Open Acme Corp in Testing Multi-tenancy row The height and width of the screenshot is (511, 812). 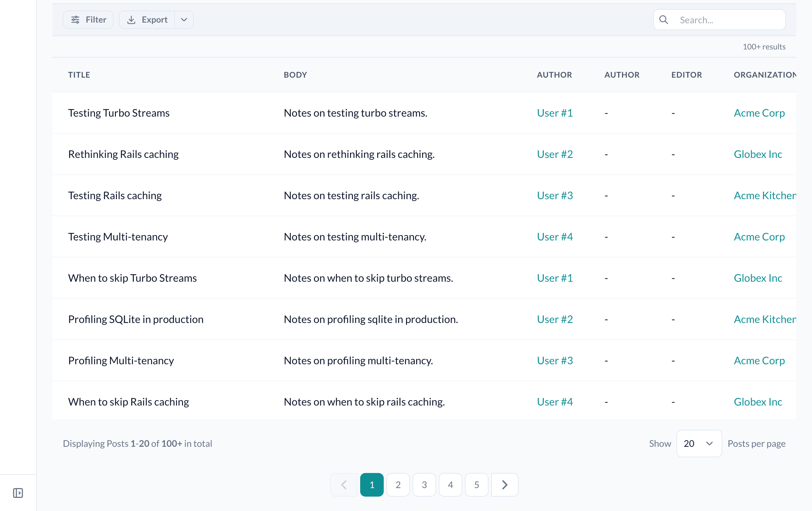point(759,237)
